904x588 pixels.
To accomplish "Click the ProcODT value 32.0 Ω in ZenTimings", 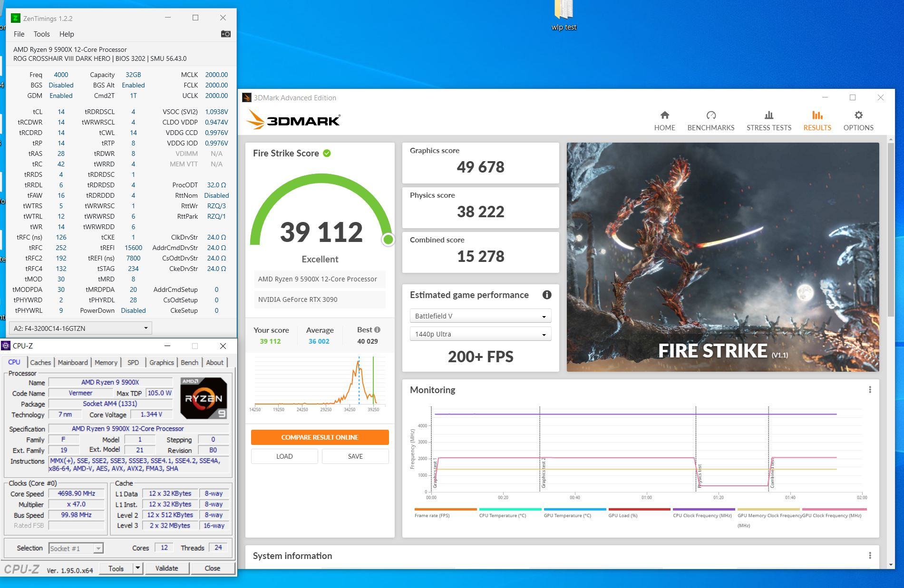I will (x=216, y=185).
